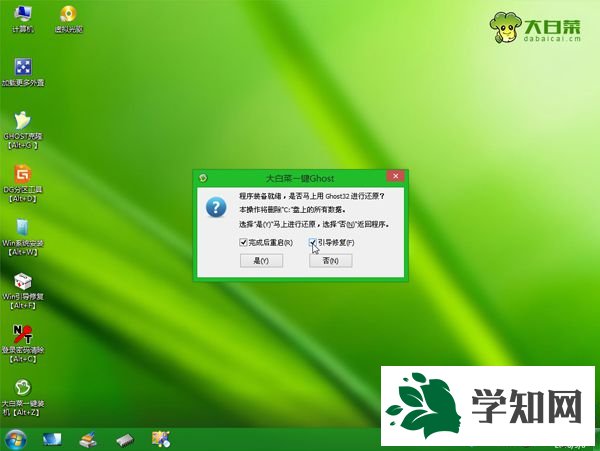Open 大白菜一键装机 (Alt+Z) desktop icon

[23, 397]
